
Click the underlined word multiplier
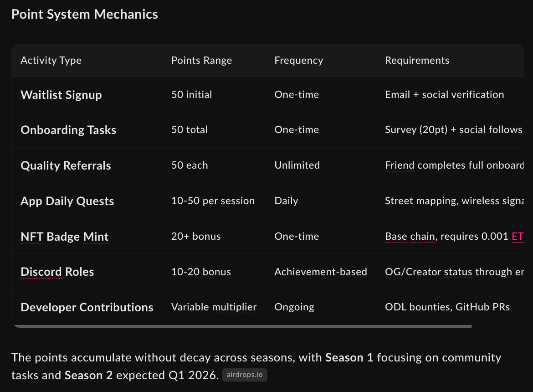point(234,307)
